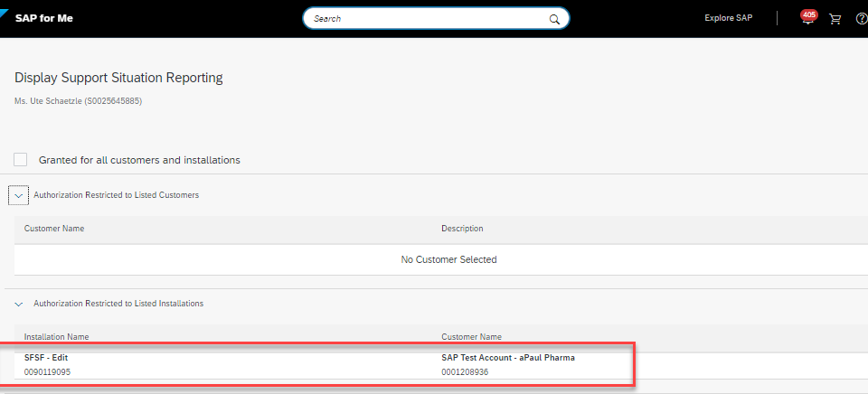
Task: Click SAP Test Account - aPaul Pharma
Action: [x=508, y=358]
